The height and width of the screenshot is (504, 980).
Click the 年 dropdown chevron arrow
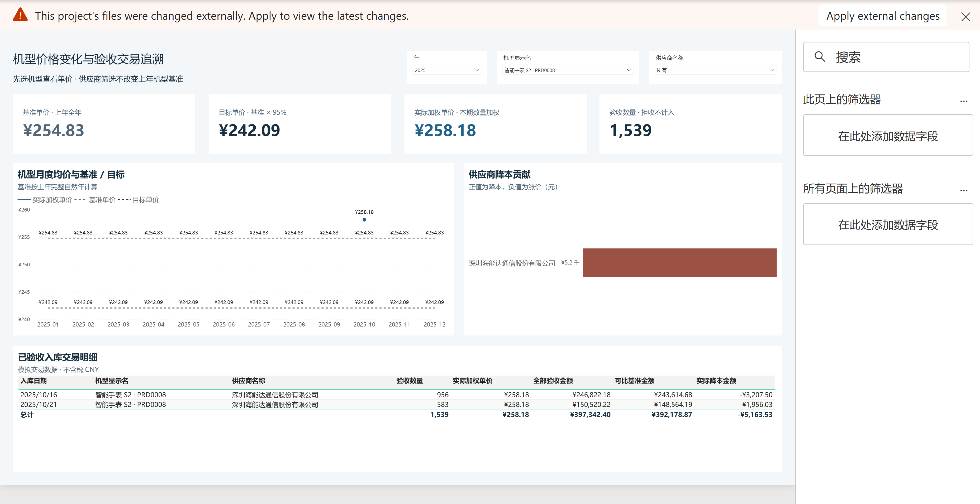(x=476, y=70)
